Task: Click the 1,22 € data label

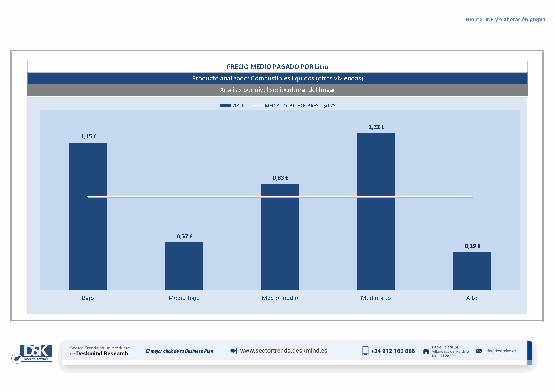Action: (x=376, y=127)
